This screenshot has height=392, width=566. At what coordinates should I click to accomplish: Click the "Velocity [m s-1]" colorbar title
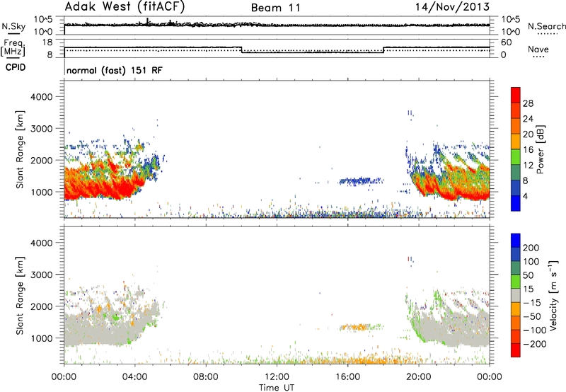tap(553, 295)
